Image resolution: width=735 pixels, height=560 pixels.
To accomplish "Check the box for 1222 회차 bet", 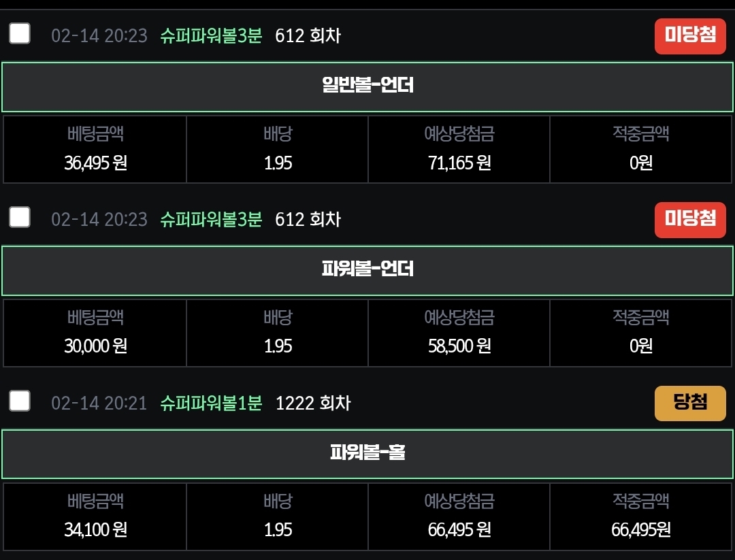I will coord(20,401).
